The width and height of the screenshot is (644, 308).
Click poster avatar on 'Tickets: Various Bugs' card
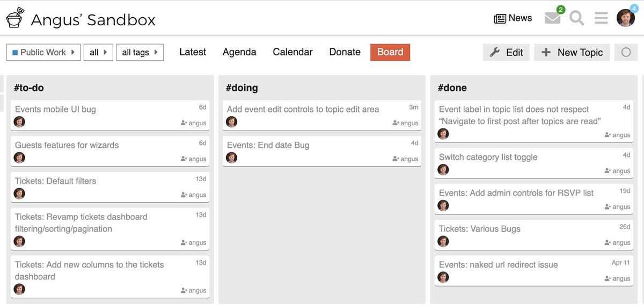[x=443, y=241]
